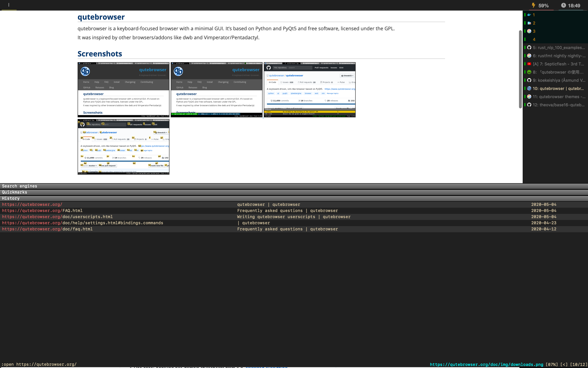
Task: Click the tab index [10/12] in statusbar
Action: click(579, 364)
